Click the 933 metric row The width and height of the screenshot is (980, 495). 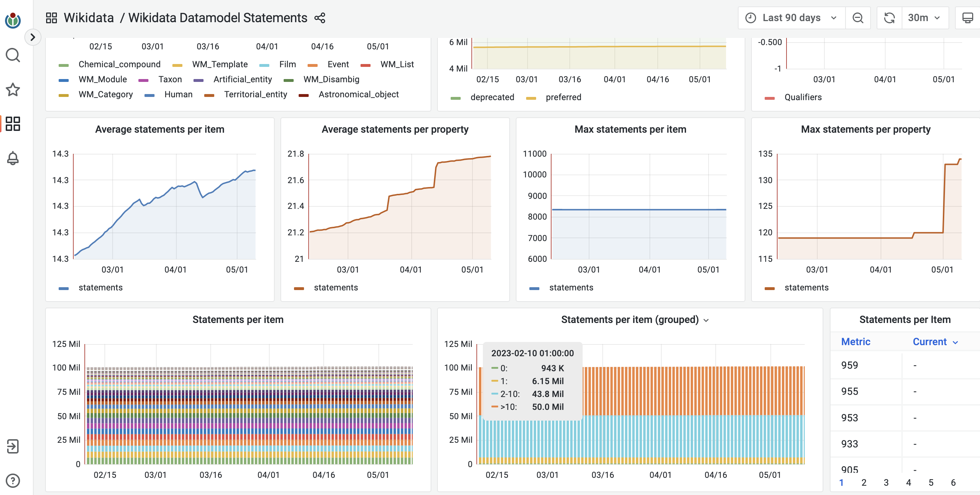905,444
